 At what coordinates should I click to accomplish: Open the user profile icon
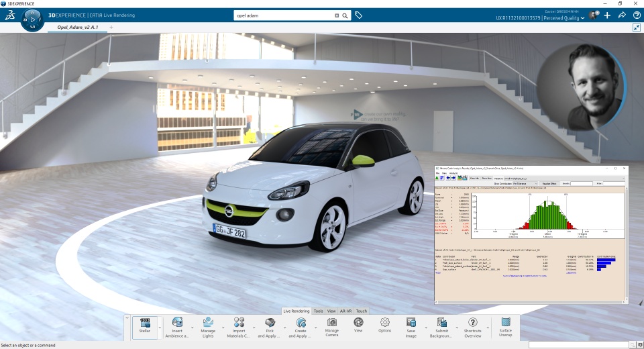coord(594,15)
